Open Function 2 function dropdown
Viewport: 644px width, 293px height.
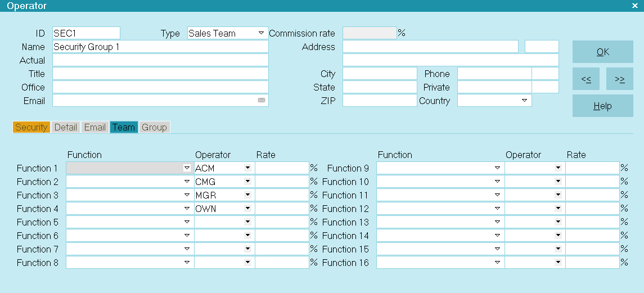(x=187, y=182)
